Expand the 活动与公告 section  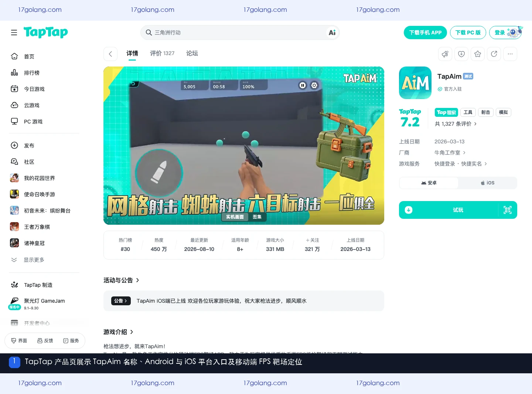click(x=121, y=280)
